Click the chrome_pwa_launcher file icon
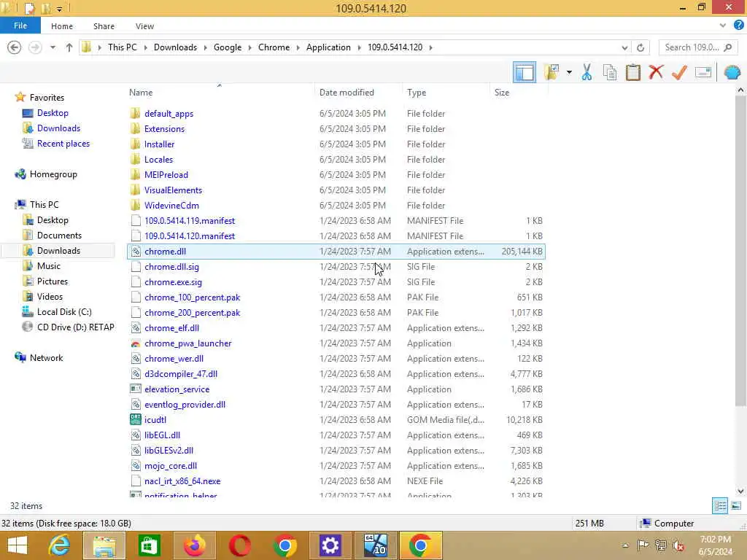 [136, 343]
